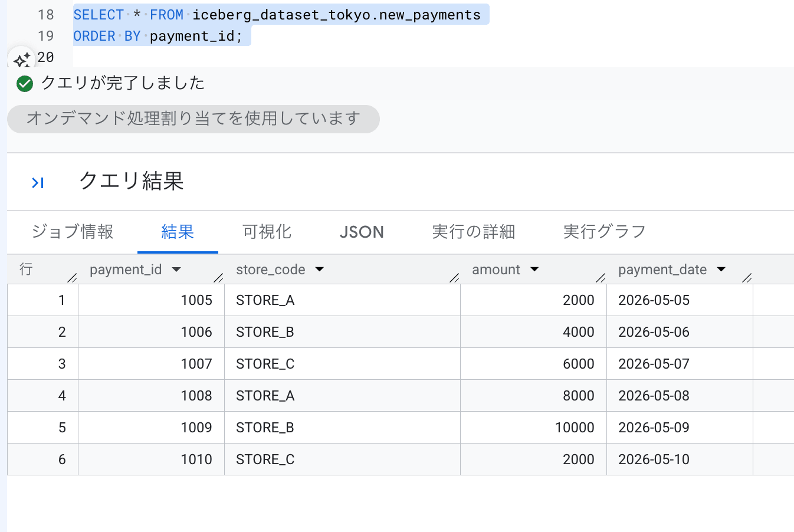This screenshot has width=794, height=532.
Task: Click the date cell 2026-05-07
Action: [x=680, y=364]
